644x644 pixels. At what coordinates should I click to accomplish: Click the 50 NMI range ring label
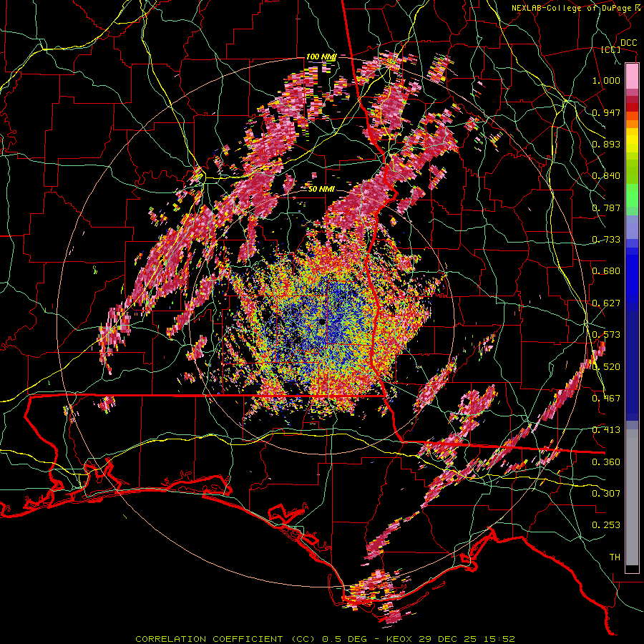click(x=321, y=189)
